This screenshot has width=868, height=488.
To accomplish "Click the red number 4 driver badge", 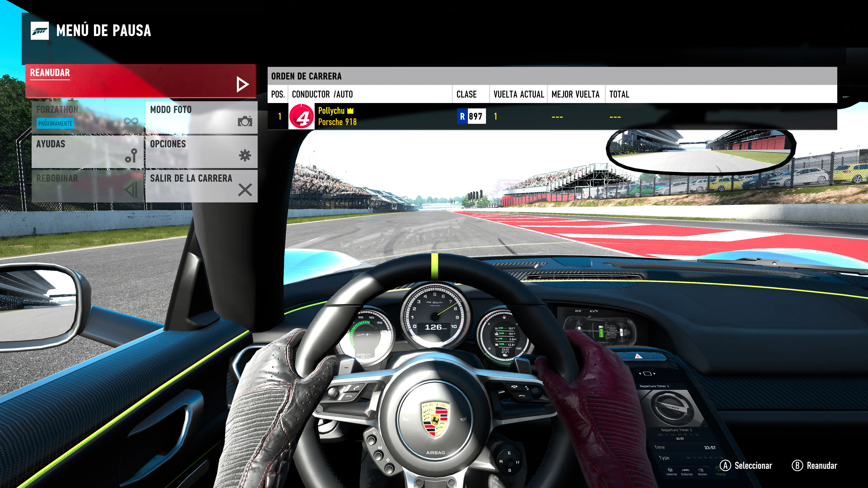I will tap(302, 116).
